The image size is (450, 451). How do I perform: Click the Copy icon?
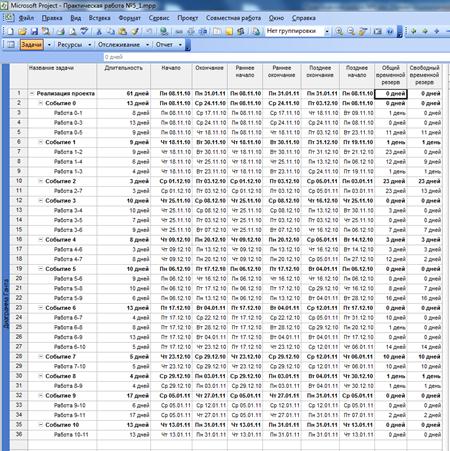[x=111, y=31]
